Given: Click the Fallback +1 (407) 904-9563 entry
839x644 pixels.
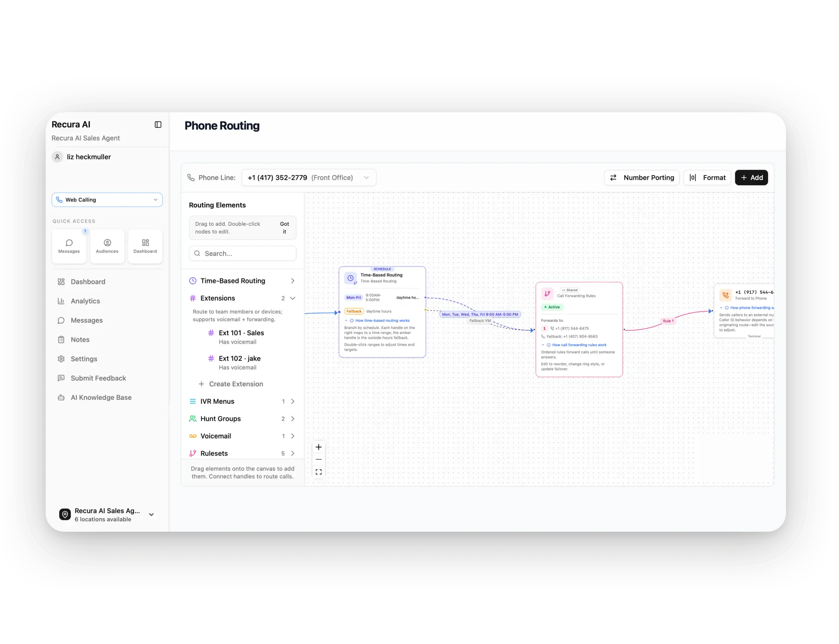Looking at the screenshot, I should click(x=569, y=336).
